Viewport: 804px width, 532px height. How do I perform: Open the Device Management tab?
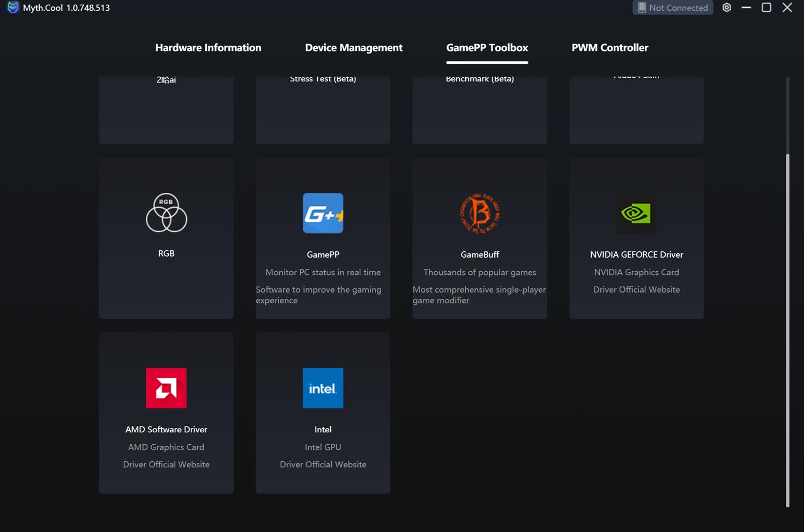353,48
